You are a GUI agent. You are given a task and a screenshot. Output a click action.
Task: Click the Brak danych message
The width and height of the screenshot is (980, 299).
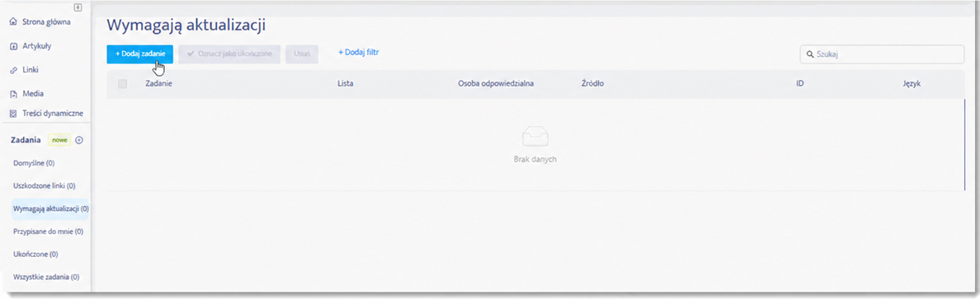pos(535,159)
